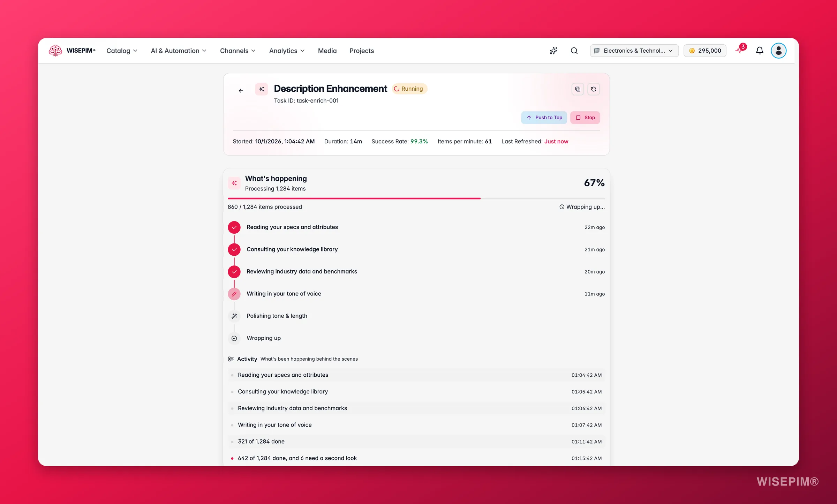
Task: Go back using the left arrow icon
Action: 241,91
